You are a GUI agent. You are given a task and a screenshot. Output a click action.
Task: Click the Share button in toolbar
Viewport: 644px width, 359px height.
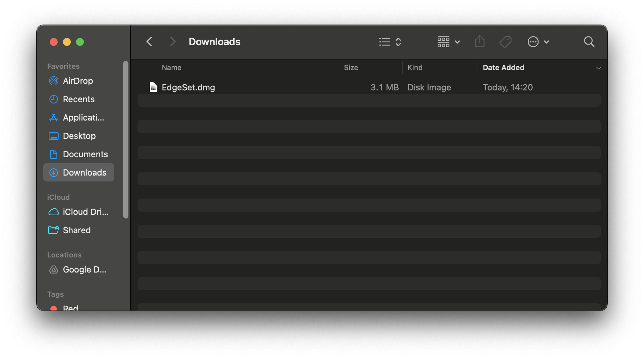click(x=480, y=41)
